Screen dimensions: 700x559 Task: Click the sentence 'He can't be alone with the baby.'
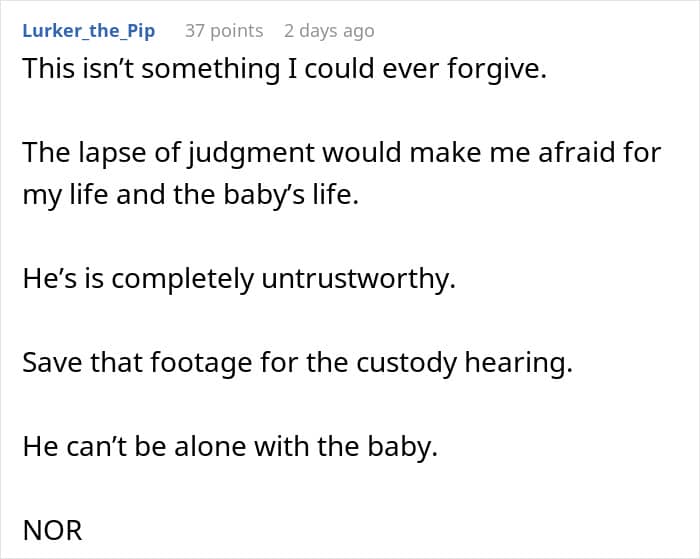tap(230, 446)
